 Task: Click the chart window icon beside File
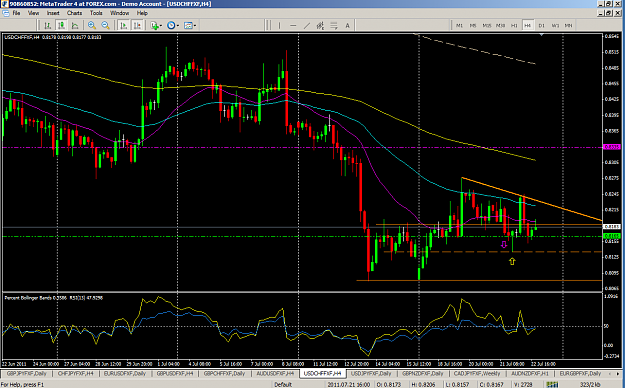point(5,13)
